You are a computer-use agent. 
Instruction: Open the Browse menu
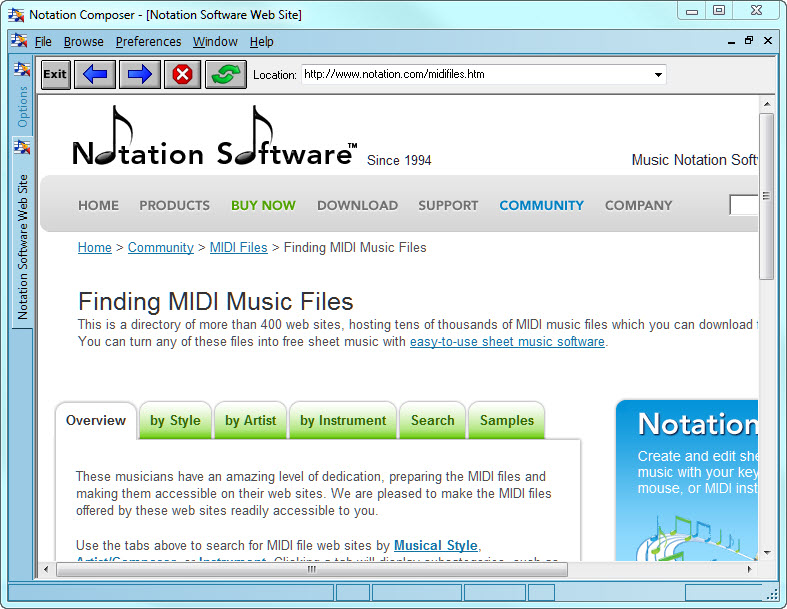[x=83, y=42]
